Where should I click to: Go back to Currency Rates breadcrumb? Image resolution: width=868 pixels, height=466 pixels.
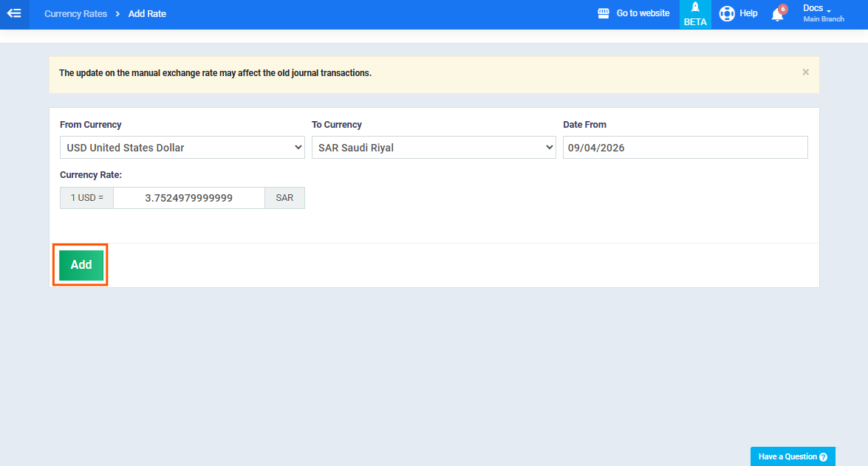75,14
